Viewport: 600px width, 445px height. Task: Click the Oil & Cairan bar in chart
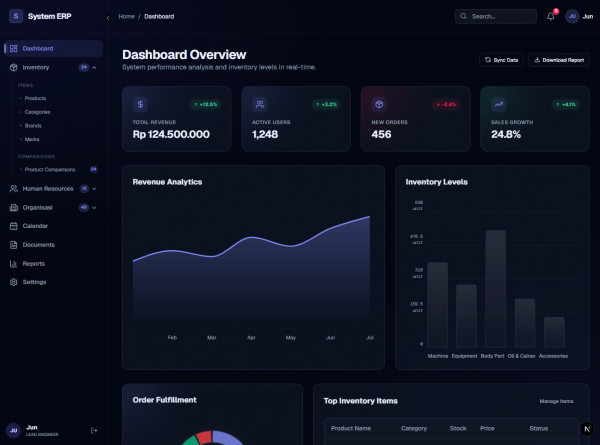click(x=525, y=323)
